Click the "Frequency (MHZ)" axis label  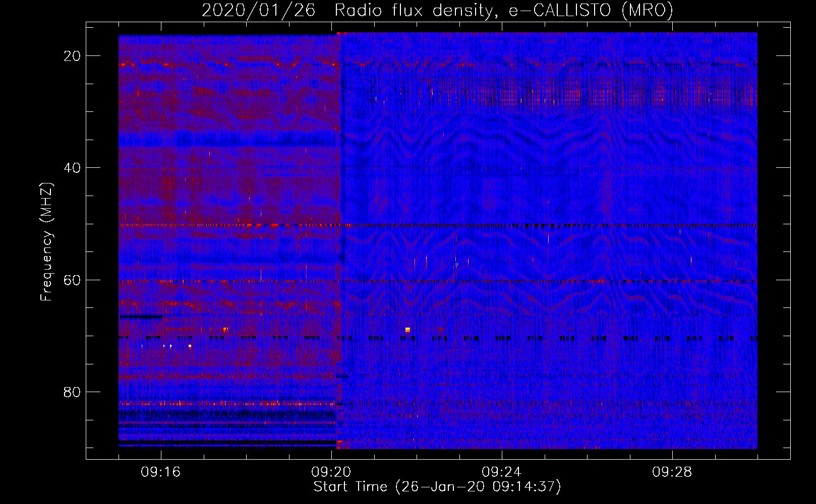[x=46, y=242]
